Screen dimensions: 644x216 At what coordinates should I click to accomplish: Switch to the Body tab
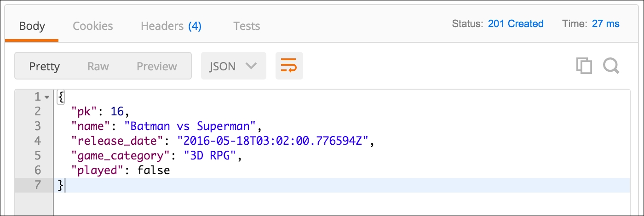[x=32, y=26]
